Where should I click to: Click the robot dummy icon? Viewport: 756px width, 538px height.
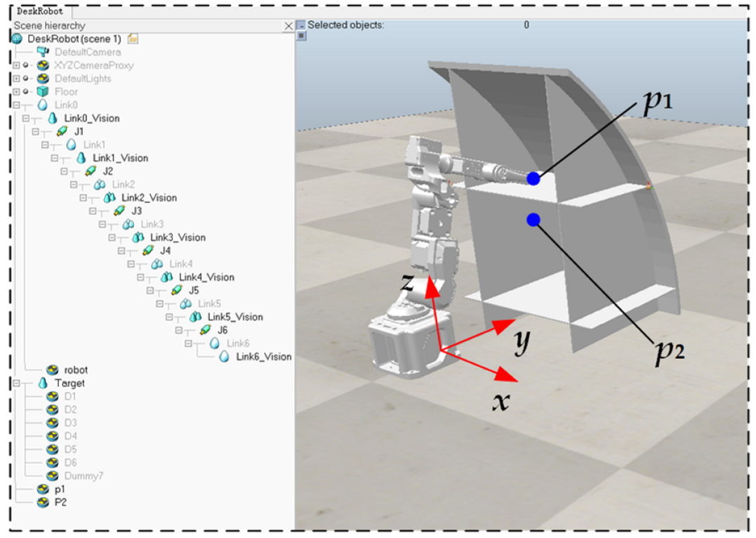tap(53, 369)
